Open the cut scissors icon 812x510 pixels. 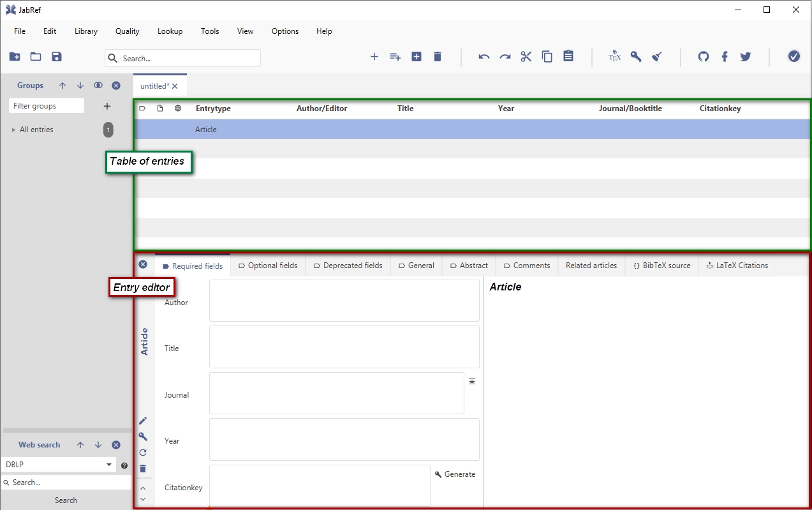[x=526, y=57]
